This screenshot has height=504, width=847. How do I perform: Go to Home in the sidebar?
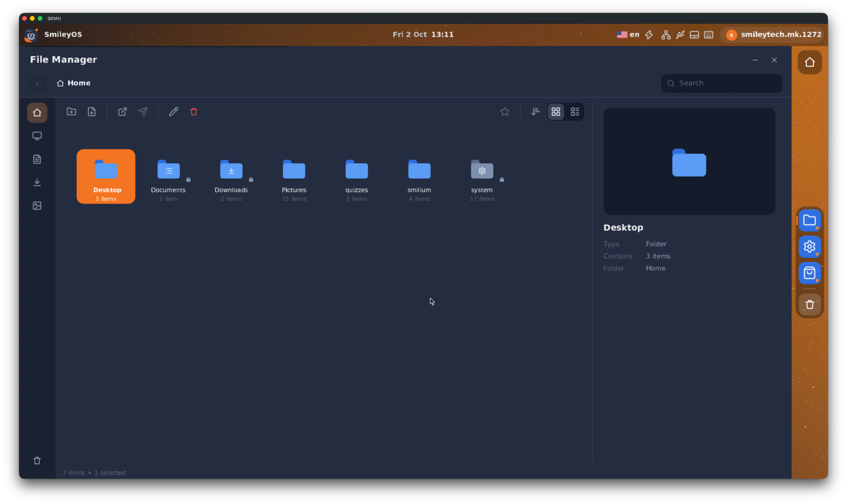tap(37, 112)
